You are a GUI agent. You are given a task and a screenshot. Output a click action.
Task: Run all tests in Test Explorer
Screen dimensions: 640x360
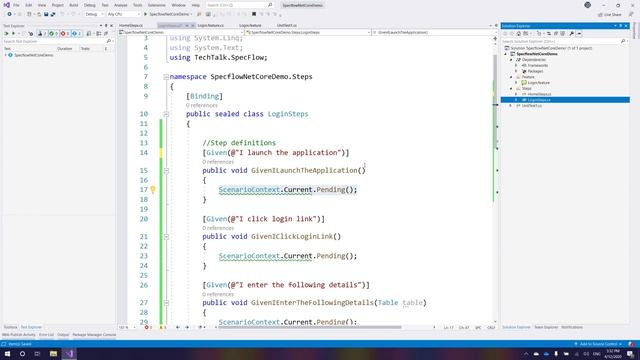point(6,33)
